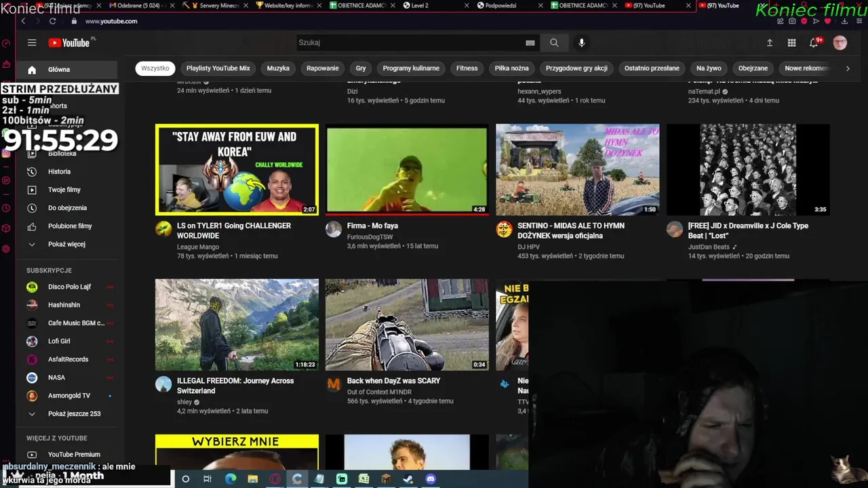
Task: Open File Explorer from taskbar
Action: click(252, 479)
